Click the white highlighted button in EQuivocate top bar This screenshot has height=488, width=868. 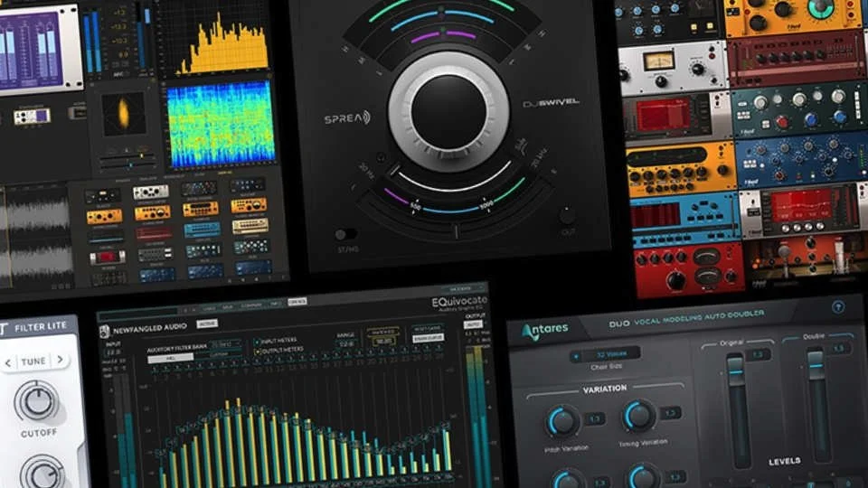tap(297, 302)
